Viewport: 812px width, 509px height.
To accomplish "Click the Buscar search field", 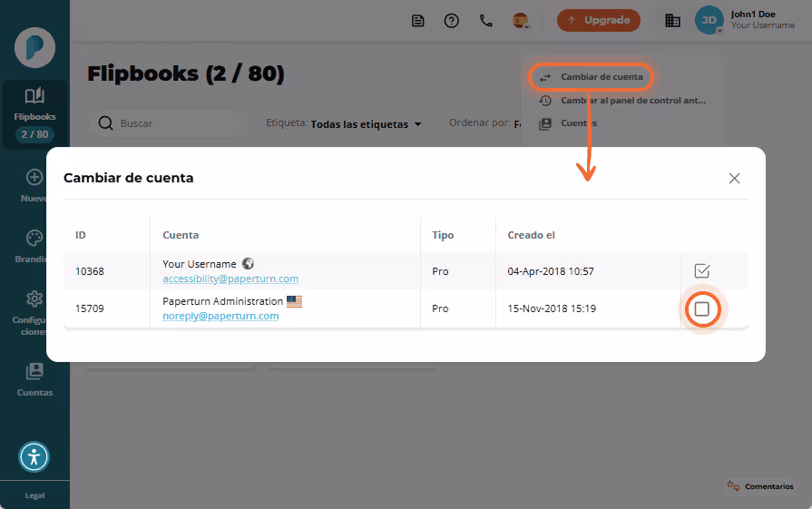I will (169, 123).
